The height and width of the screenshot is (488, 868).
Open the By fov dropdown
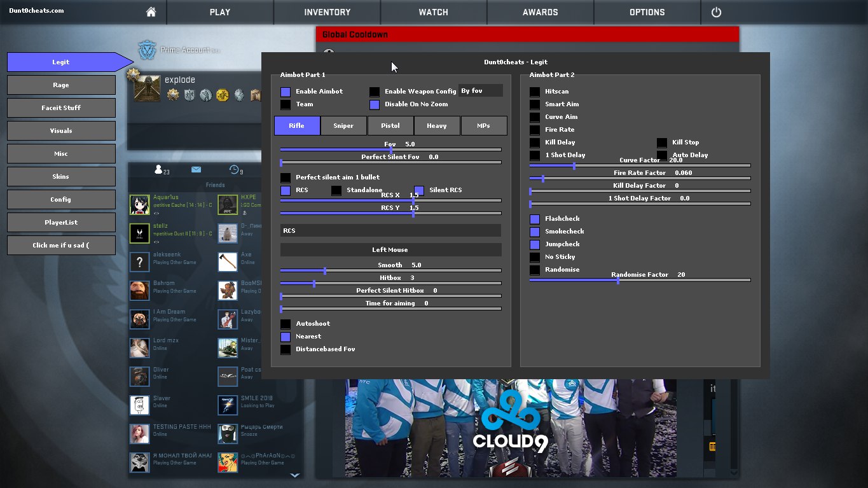click(480, 91)
